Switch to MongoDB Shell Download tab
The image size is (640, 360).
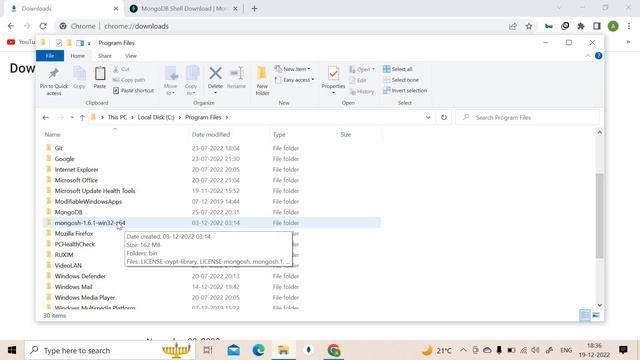[184, 9]
